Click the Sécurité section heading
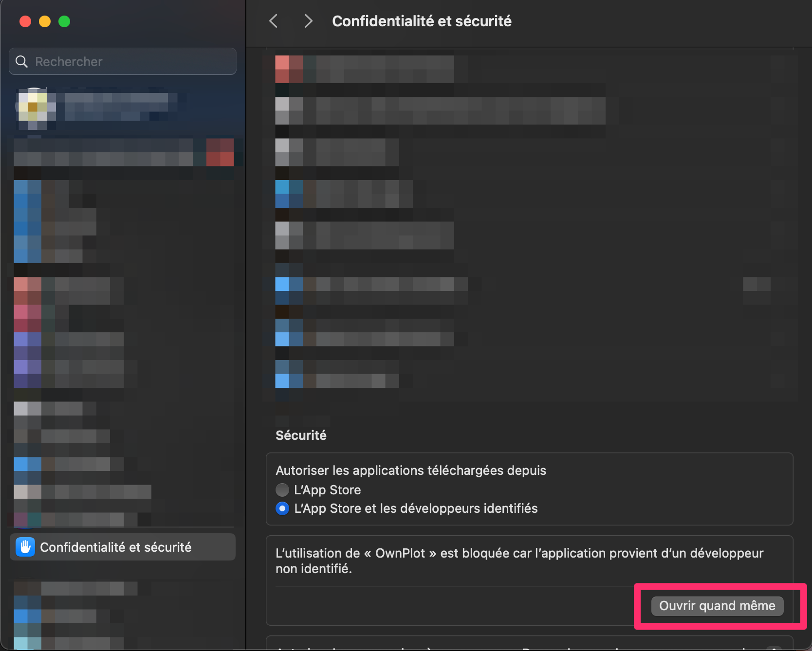This screenshot has height=651, width=812. [301, 435]
